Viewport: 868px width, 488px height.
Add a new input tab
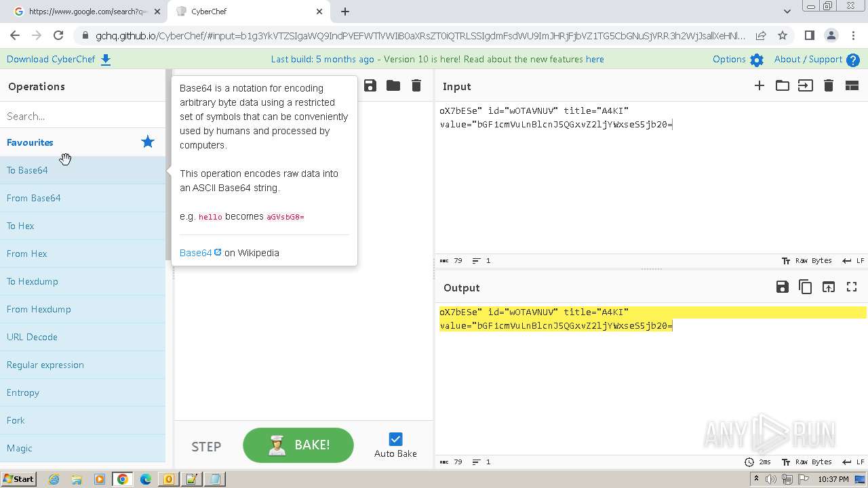(759, 85)
